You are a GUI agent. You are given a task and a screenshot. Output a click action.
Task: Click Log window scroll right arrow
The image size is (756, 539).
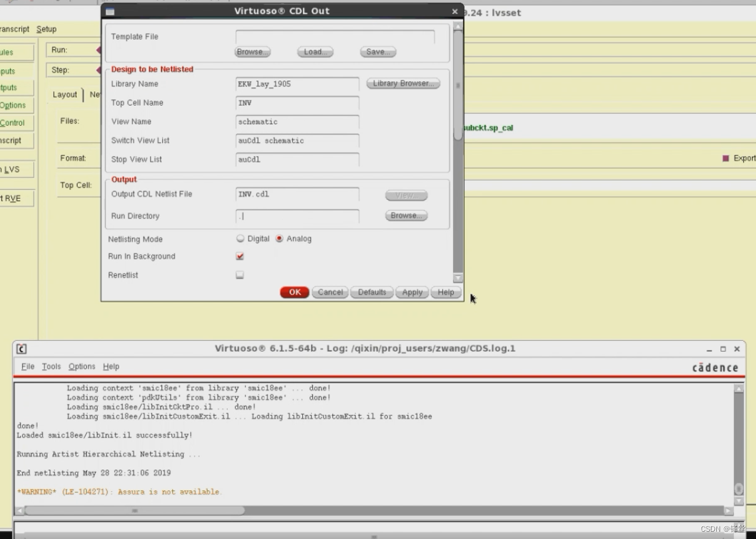coord(729,510)
